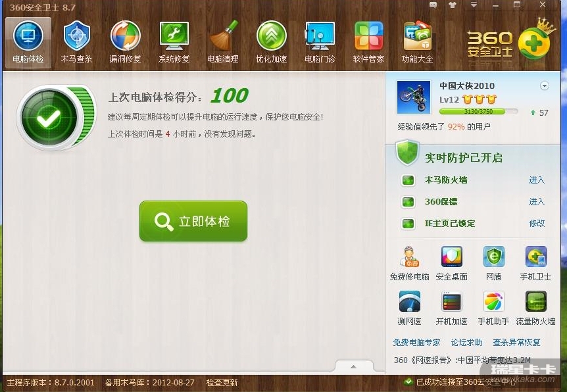The height and width of the screenshot is (392, 567).
Task: Click 进入 beside 木马防火墙
Action: (537, 180)
